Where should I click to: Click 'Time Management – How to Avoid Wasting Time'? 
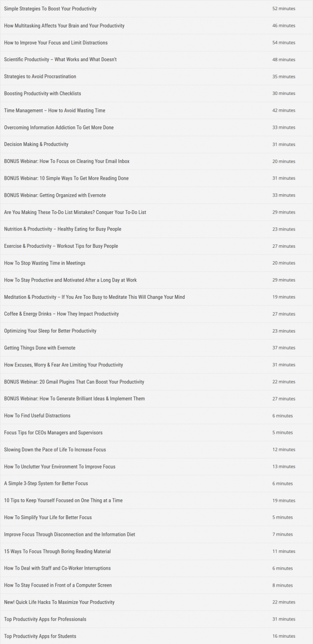pos(54,110)
